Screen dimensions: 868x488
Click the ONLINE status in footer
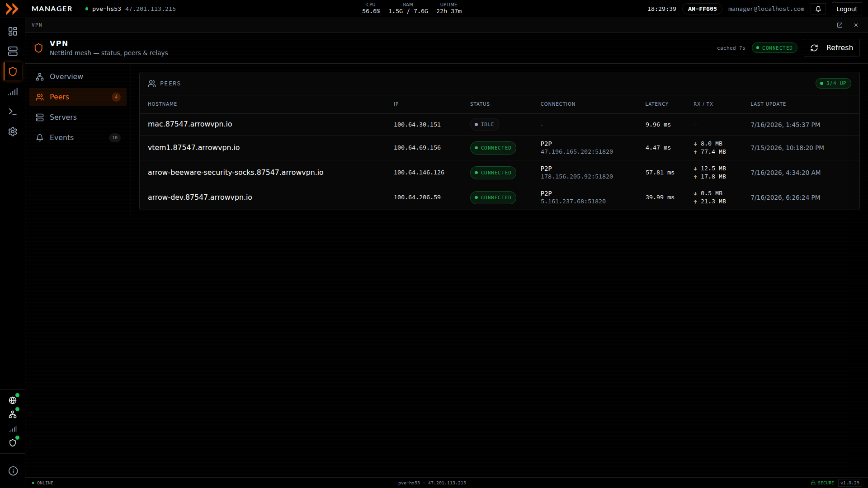pyautogui.click(x=42, y=483)
